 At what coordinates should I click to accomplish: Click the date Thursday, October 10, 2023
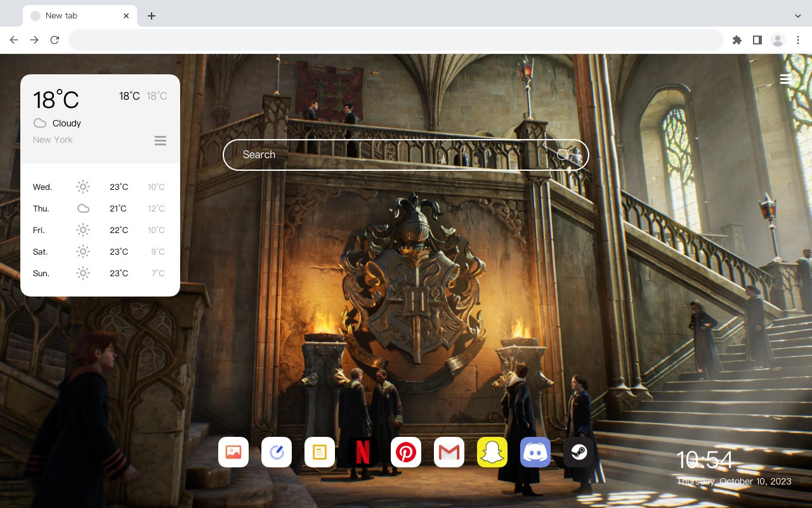734,481
